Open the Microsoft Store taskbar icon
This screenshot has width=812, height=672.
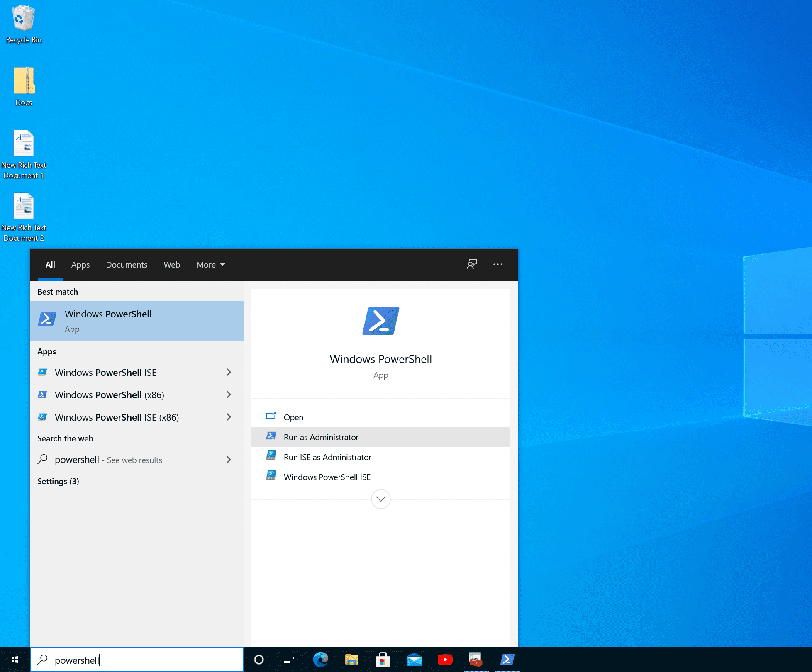[383, 660]
